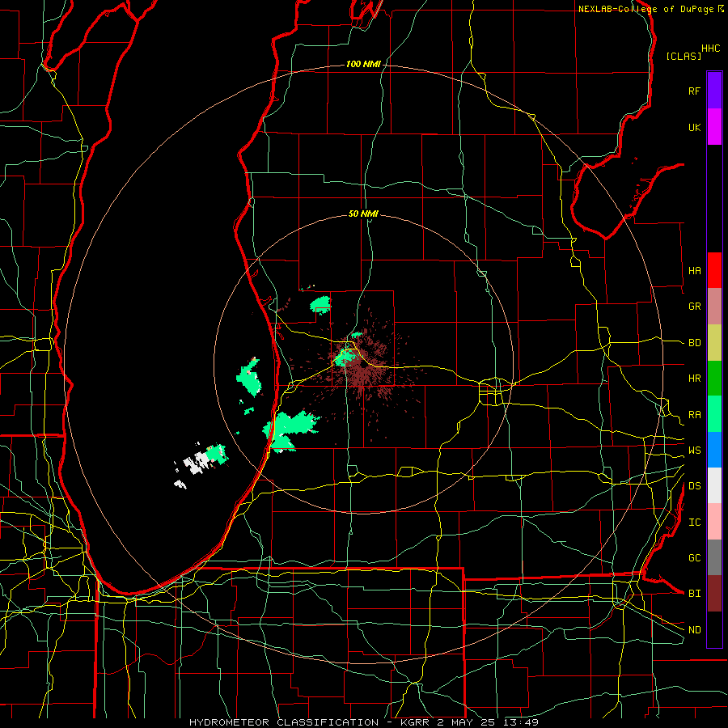Click the "13:49" timestamp in the caption
The width and height of the screenshot is (728, 728).
(x=519, y=722)
